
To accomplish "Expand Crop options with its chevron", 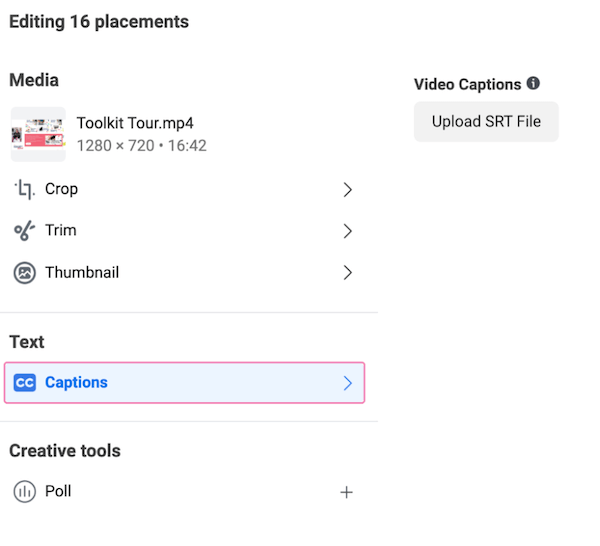I will click(x=347, y=189).
